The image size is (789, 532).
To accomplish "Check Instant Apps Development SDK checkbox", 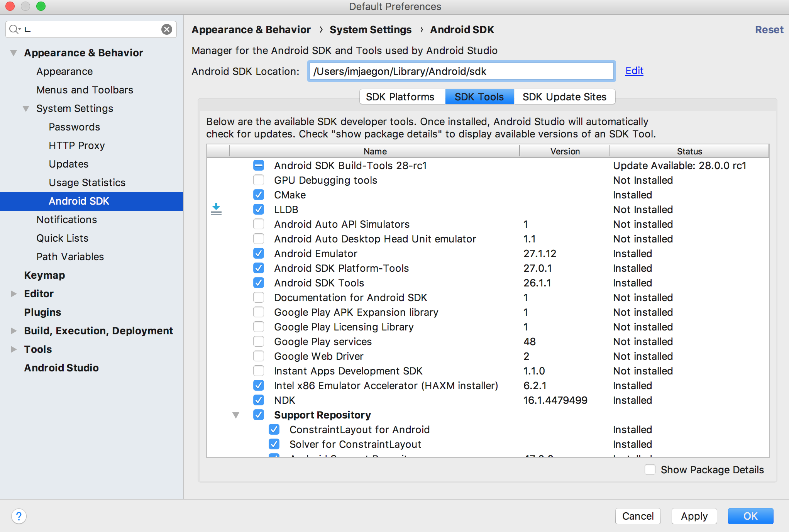I will coord(259,371).
